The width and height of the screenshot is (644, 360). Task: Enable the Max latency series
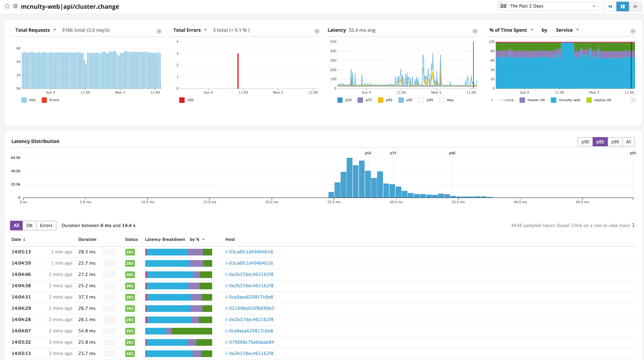(441, 100)
